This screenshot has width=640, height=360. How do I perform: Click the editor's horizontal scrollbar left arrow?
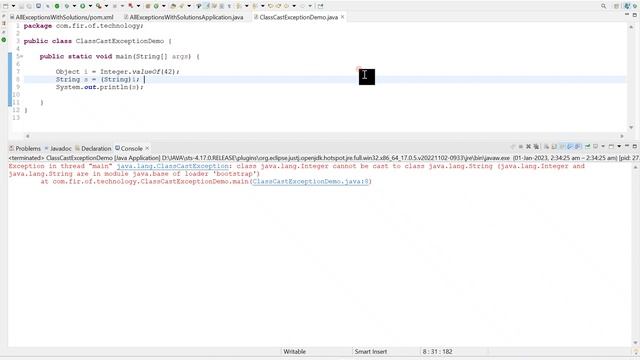[x=28, y=136]
